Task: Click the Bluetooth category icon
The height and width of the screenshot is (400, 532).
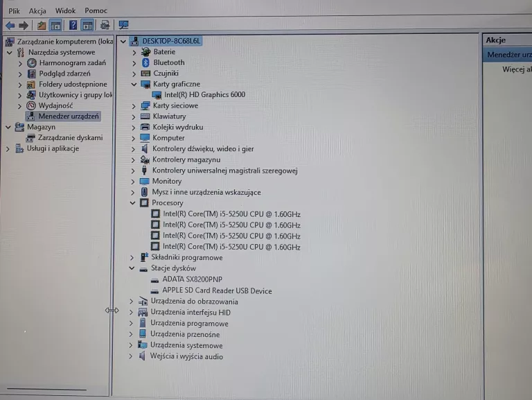Action: tap(145, 62)
